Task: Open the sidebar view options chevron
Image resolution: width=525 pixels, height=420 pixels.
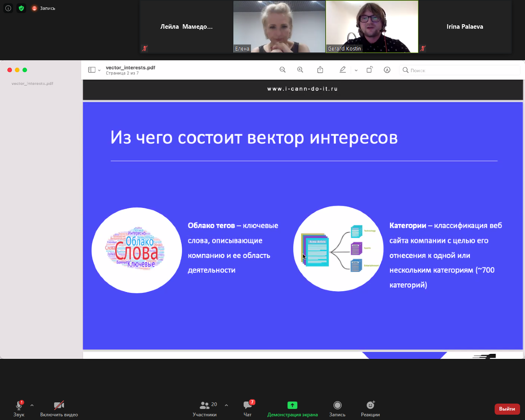Action: coord(99,70)
